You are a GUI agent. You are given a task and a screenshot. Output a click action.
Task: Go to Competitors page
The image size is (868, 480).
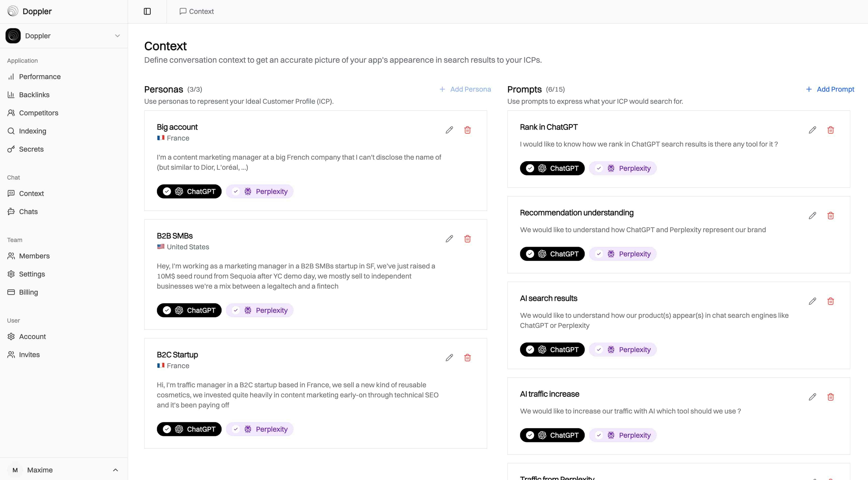38,113
